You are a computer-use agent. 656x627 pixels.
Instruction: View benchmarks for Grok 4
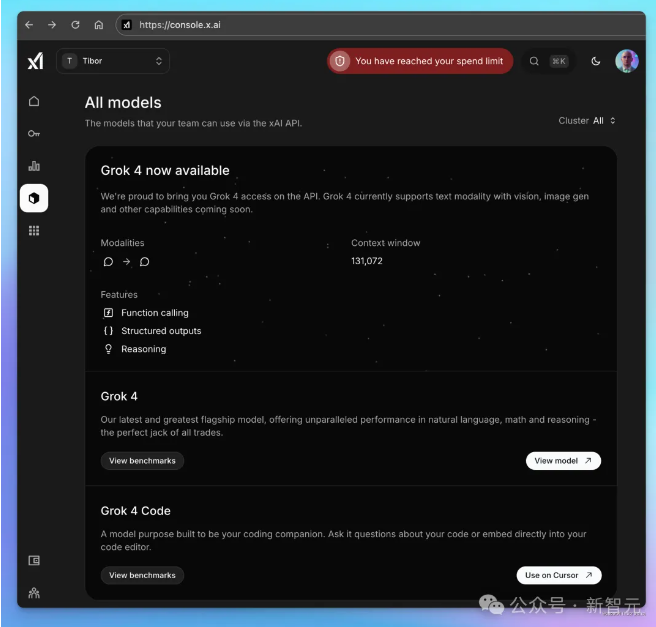[142, 461]
